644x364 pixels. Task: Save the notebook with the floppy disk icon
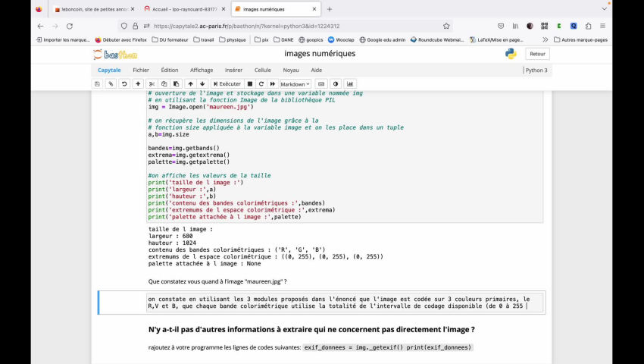tap(97, 83)
